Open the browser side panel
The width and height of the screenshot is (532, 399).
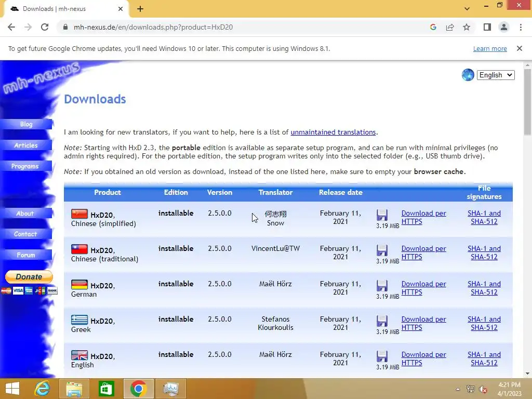pyautogui.click(x=487, y=27)
